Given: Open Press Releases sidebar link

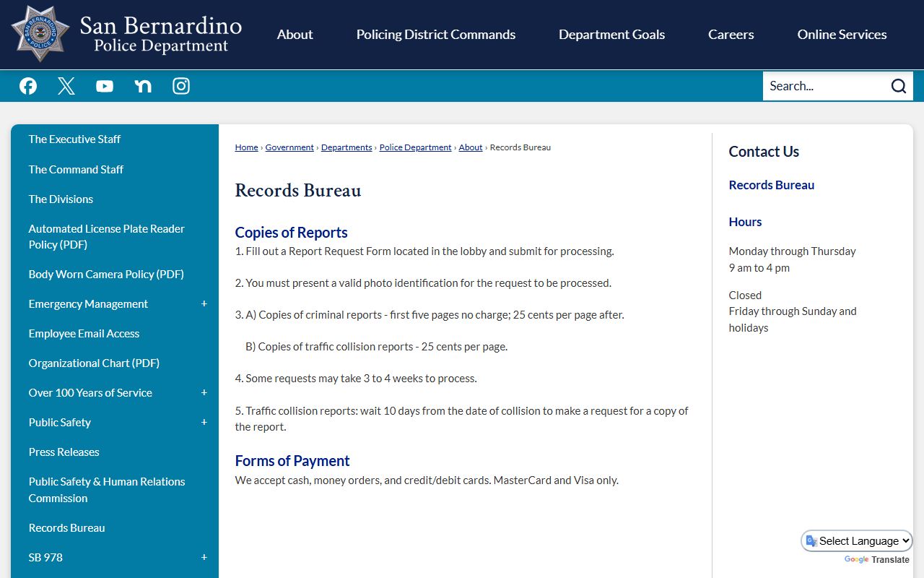Looking at the screenshot, I should [x=64, y=452].
